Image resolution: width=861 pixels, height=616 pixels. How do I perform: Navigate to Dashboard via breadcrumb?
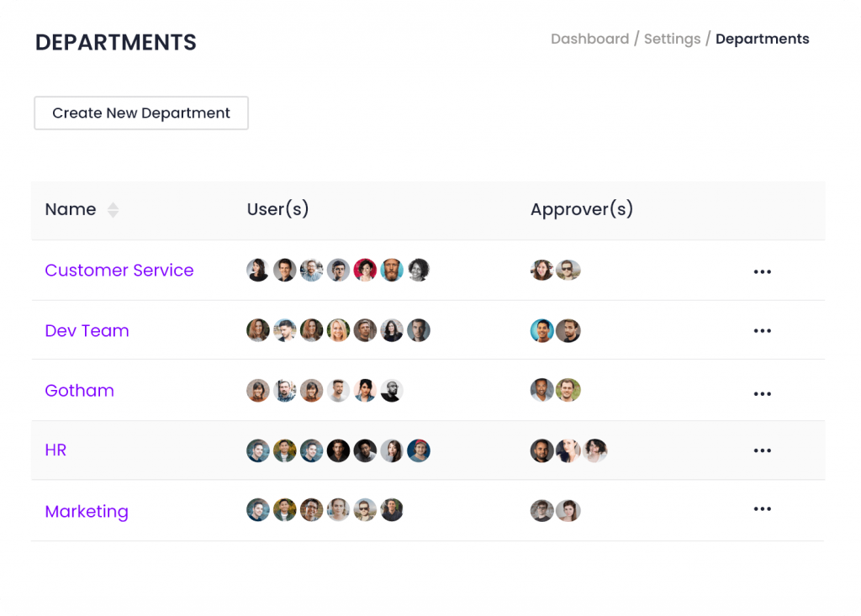click(589, 39)
